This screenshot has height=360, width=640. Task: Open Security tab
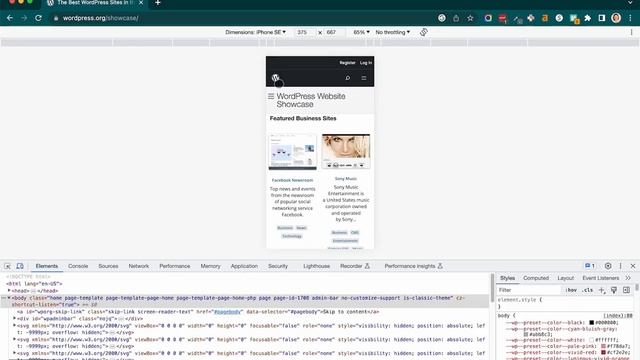click(x=278, y=266)
